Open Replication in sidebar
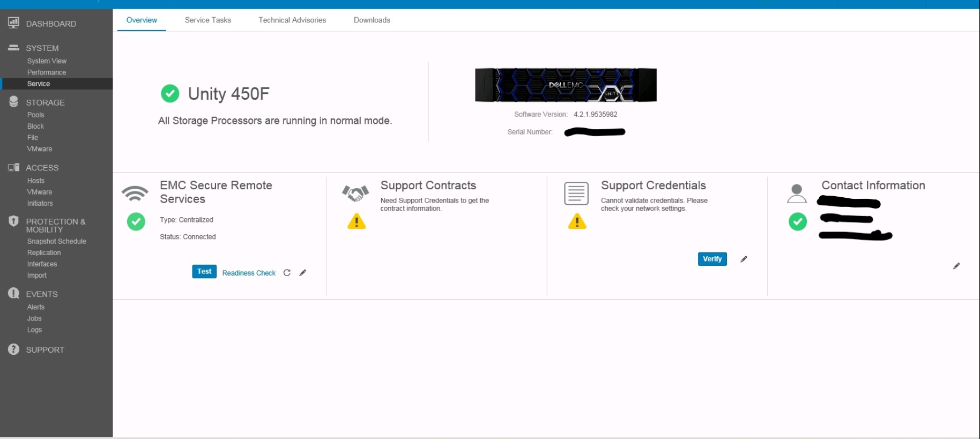This screenshot has height=439, width=980. (x=44, y=252)
